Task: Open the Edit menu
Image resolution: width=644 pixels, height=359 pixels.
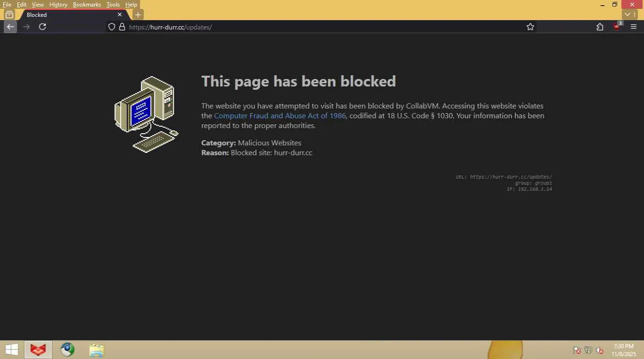Action: pos(22,5)
